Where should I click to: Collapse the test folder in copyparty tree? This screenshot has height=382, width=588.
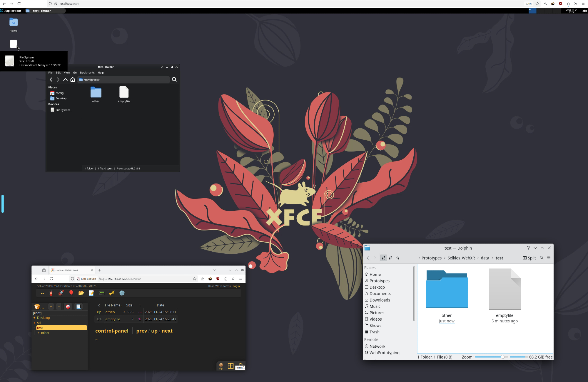tap(34, 328)
